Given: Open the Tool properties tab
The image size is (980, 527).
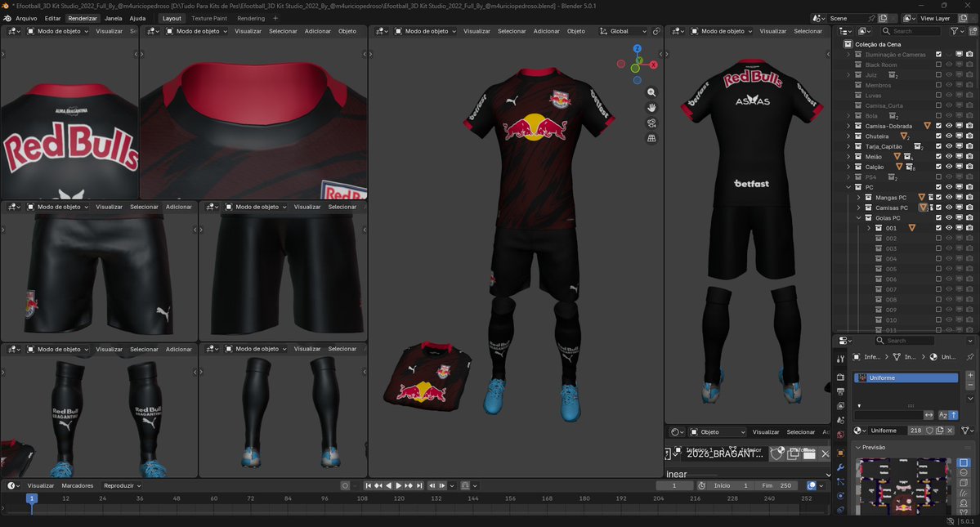Looking at the screenshot, I should coord(840,359).
